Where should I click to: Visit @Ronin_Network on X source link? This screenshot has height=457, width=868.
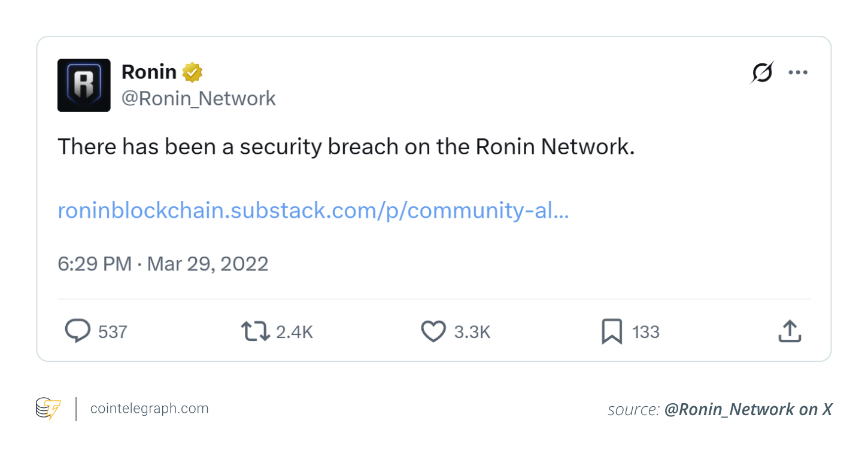point(748,409)
